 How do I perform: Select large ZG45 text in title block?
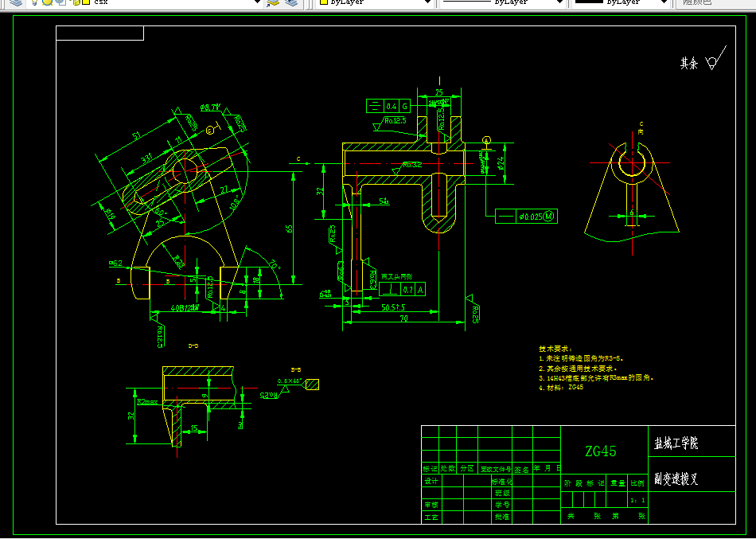(x=601, y=451)
